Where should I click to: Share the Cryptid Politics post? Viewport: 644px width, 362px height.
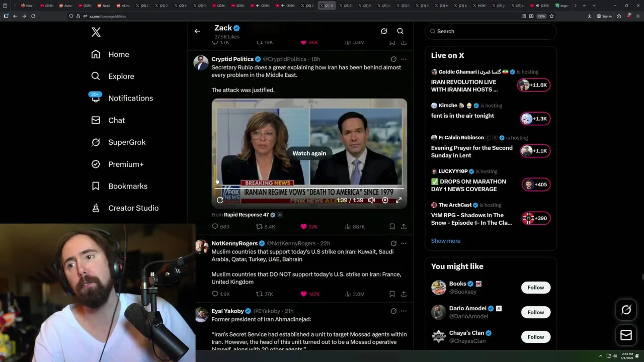404,227
